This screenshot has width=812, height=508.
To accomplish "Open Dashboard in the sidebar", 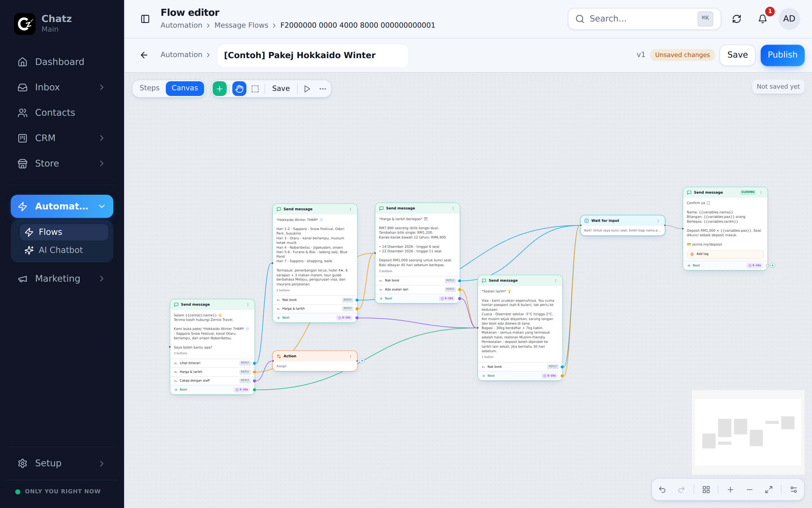I will (62, 62).
